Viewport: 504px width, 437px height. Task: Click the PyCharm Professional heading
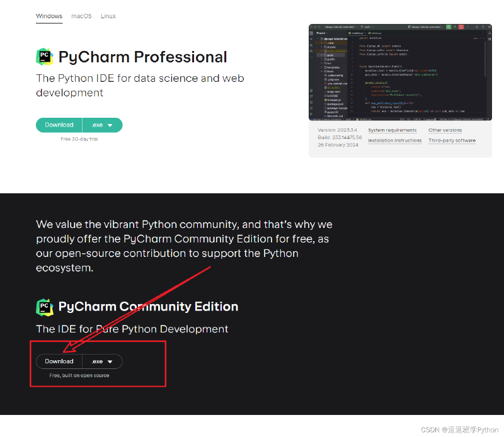pyautogui.click(x=143, y=57)
